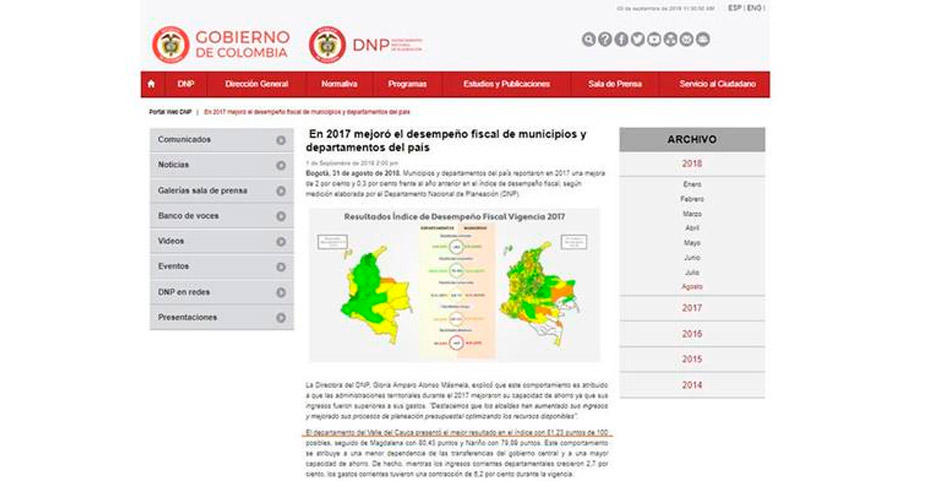Switch language to ESP
Image resolution: width=950 pixels, height=482 pixels.
[x=735, y=8]
